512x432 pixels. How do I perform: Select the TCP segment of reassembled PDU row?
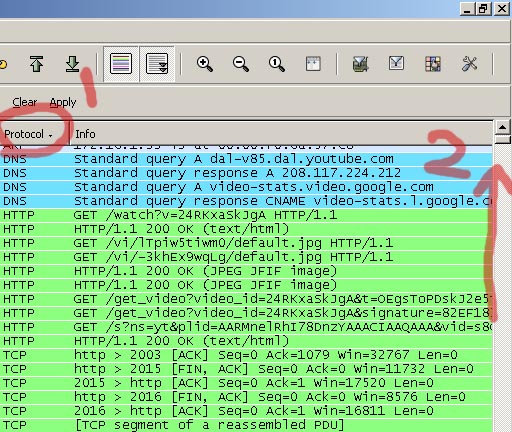click(246, 425)
